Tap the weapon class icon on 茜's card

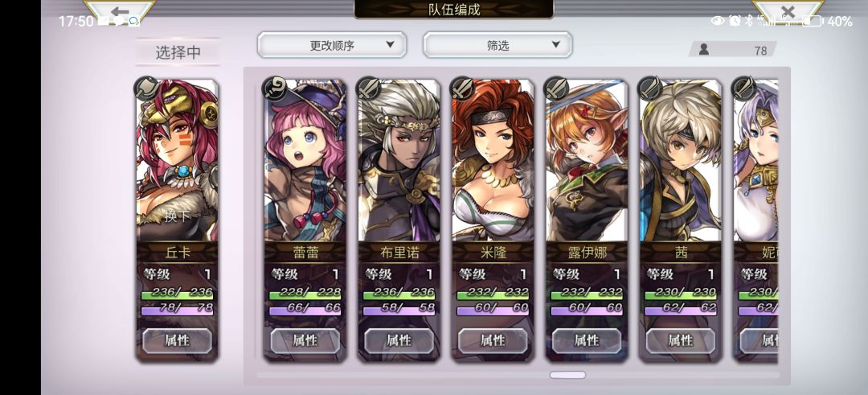649,88
